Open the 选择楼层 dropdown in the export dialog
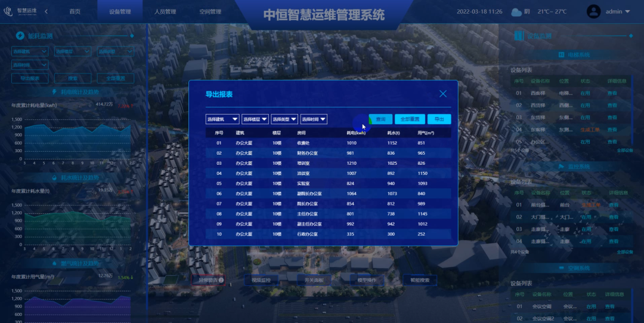The width and height of the screenshot is (644, 323). [x=255, y=119]
